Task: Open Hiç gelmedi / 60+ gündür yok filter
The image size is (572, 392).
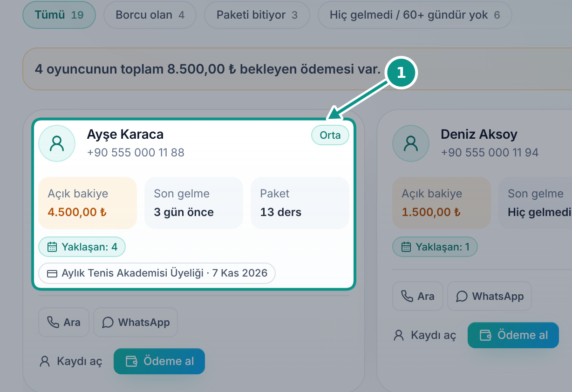Action: (x=415, y=15)
